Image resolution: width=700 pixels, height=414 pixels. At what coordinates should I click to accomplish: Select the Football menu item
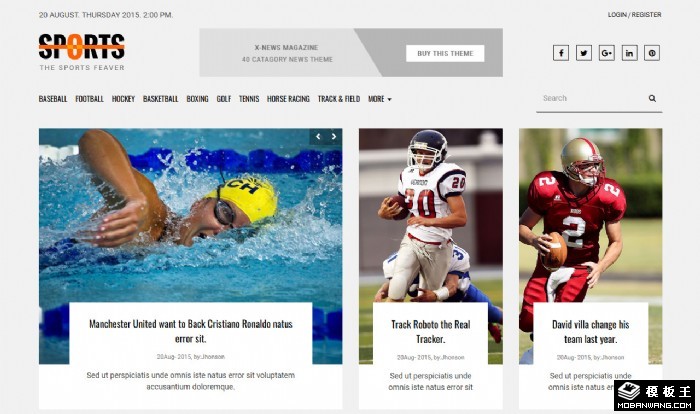[x=89, y=99]
